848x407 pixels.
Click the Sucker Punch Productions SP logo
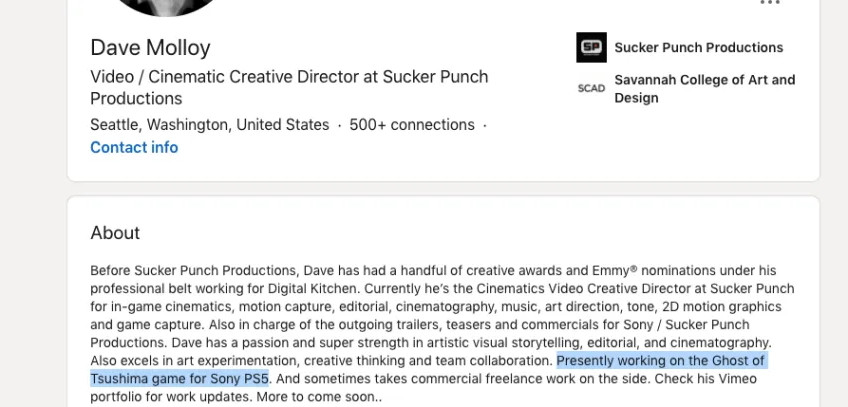pos(591,48)
